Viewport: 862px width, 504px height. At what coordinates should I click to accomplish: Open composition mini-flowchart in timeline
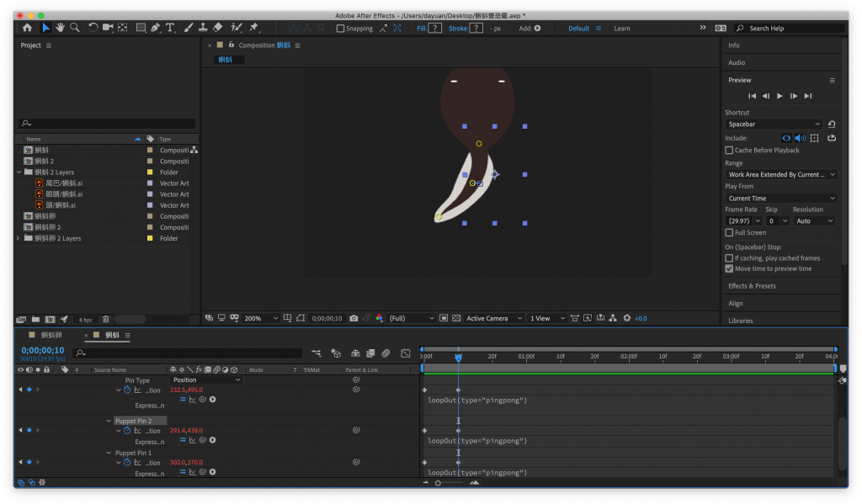point(317,353)
